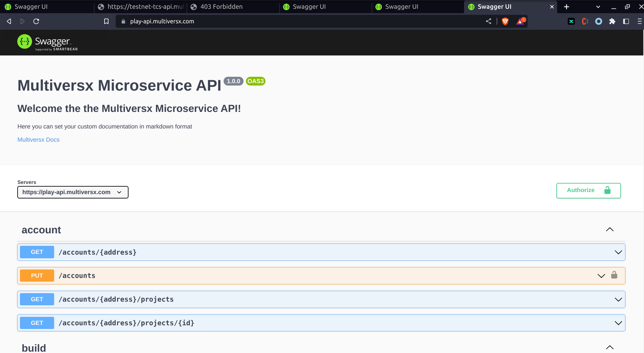Click the Authorize button
The width and height of the screenshot is (644, 353).
[589, 191]
